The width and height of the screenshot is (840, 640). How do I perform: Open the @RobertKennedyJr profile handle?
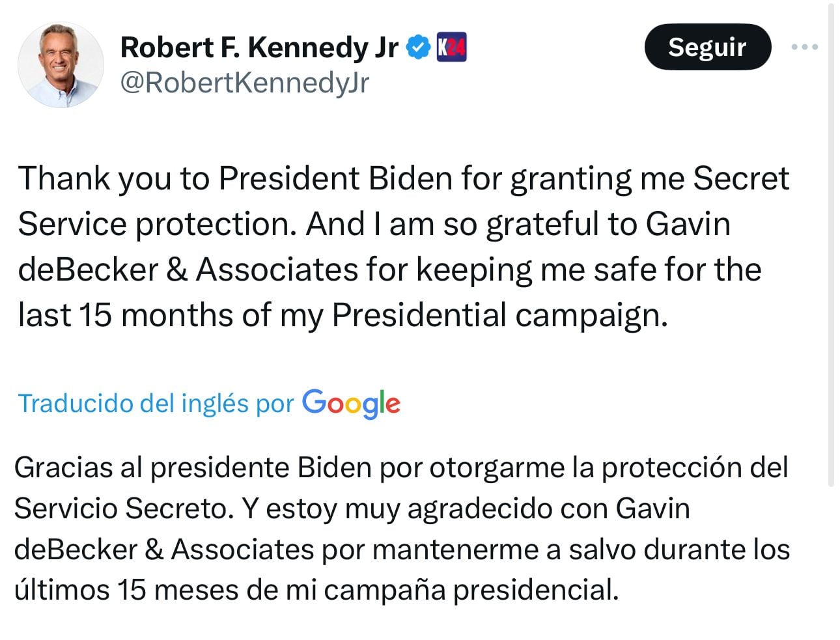244,82
